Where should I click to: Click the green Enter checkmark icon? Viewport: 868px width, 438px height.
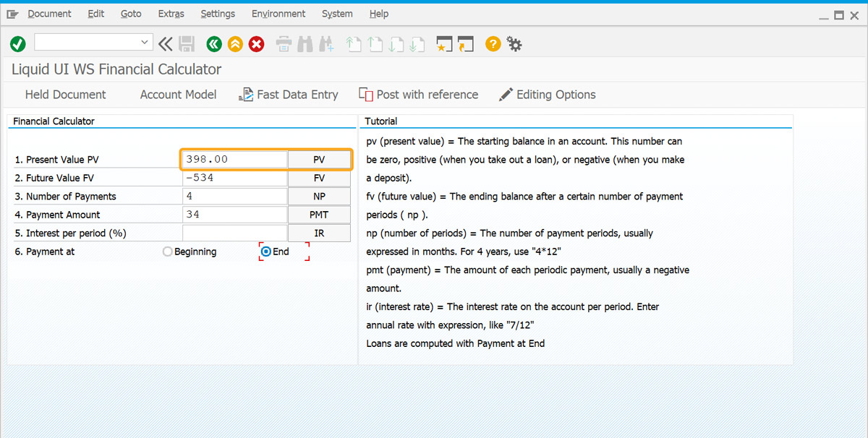(x=18, y=44)
